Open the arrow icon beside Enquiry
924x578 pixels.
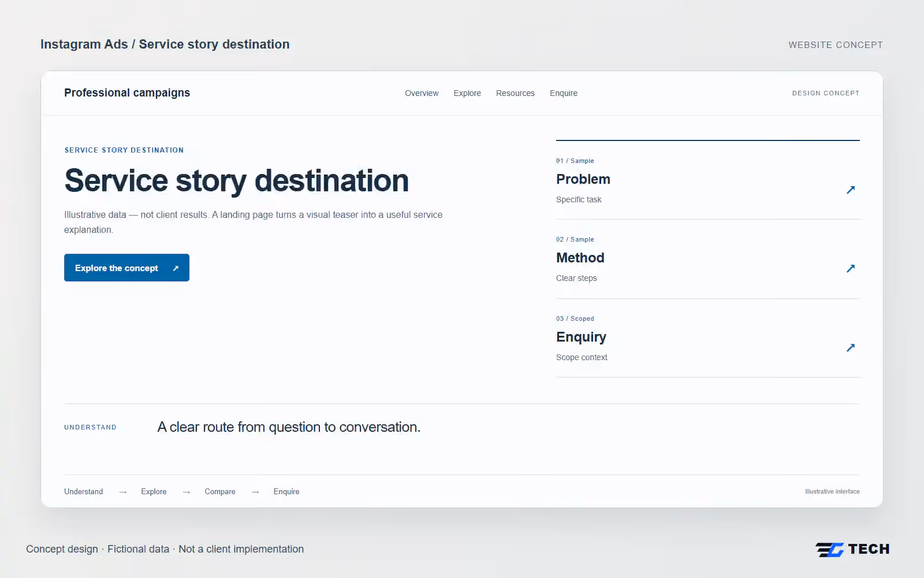pos(851,347)
